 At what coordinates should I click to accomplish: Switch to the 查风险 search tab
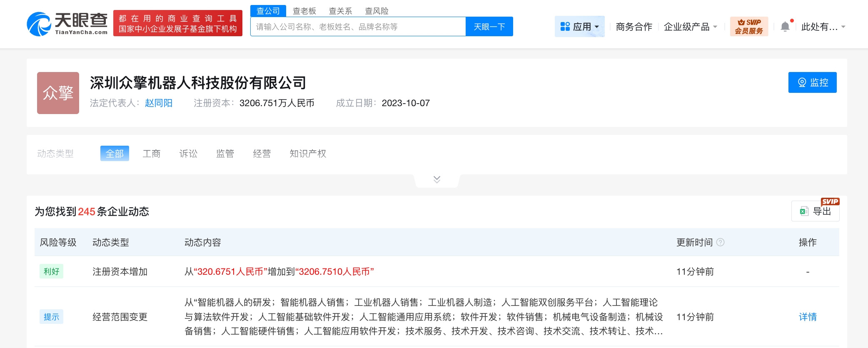[x=377, y=11]
